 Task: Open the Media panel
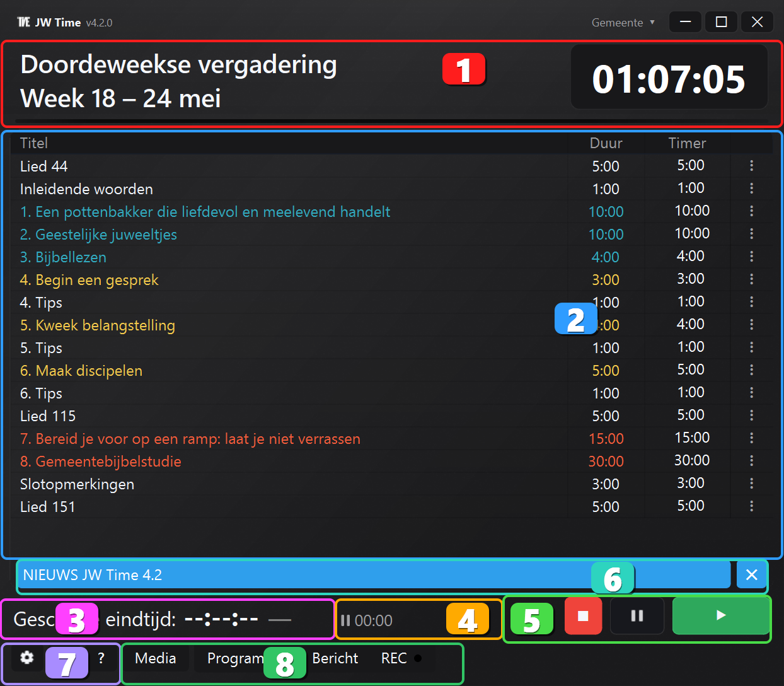point(156,658)
